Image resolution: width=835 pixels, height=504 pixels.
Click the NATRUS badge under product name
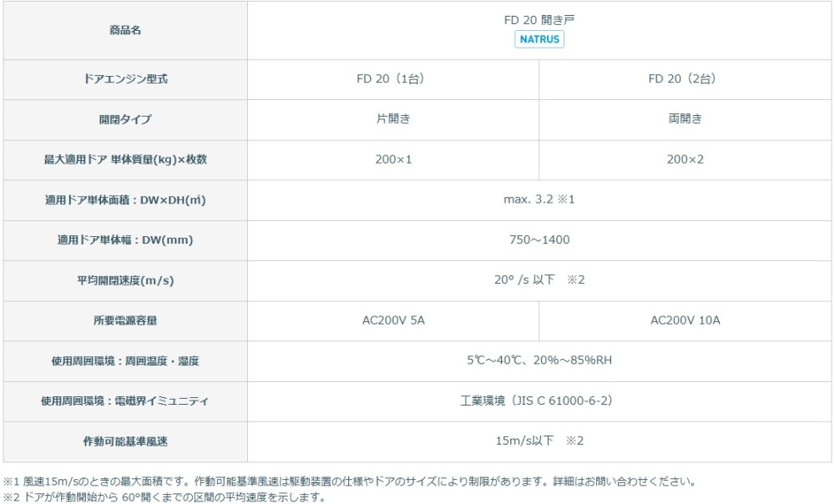[x=539, y=39]
